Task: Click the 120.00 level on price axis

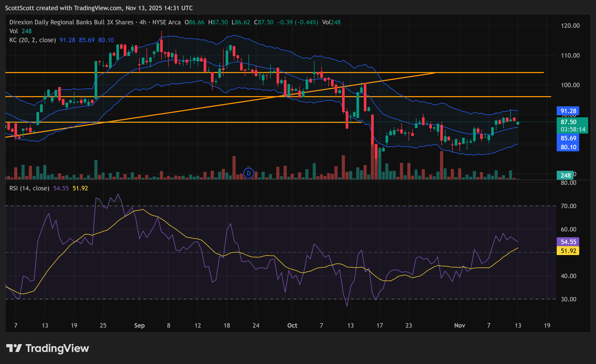Action: (570, 26)
